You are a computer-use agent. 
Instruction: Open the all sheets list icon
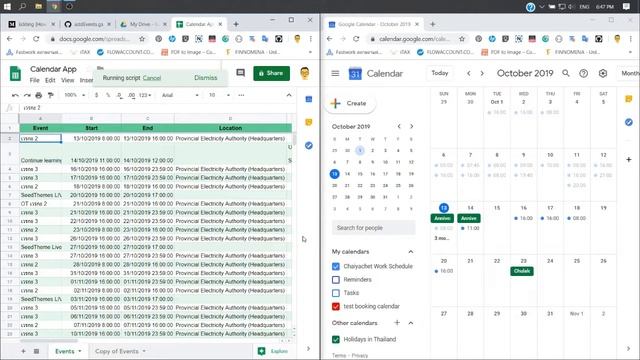[x=36, y=351]
